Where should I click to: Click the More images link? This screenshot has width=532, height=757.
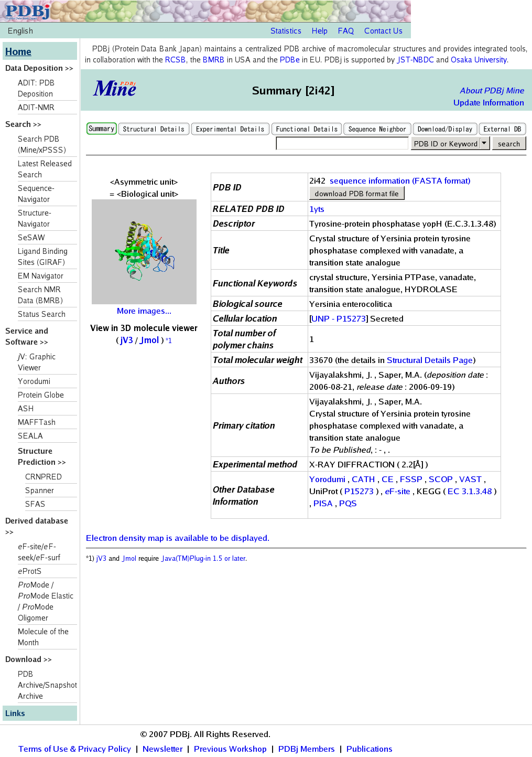pyautogui.click(x=144, y=311)
